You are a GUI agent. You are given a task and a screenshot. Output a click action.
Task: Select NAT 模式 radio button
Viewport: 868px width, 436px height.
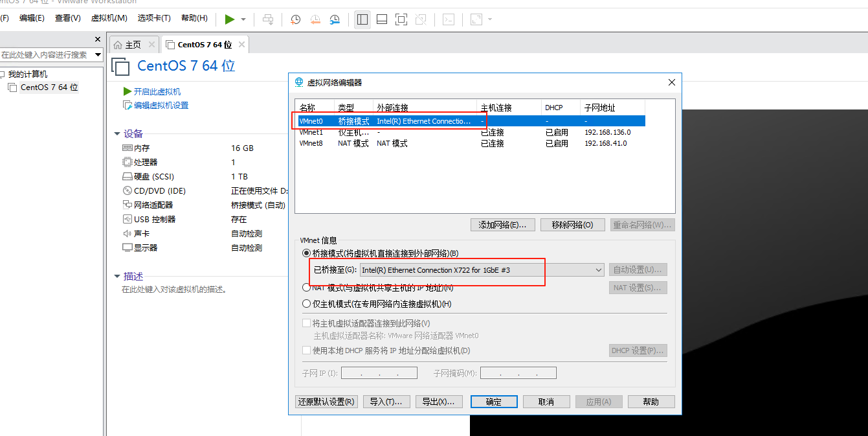307,288
